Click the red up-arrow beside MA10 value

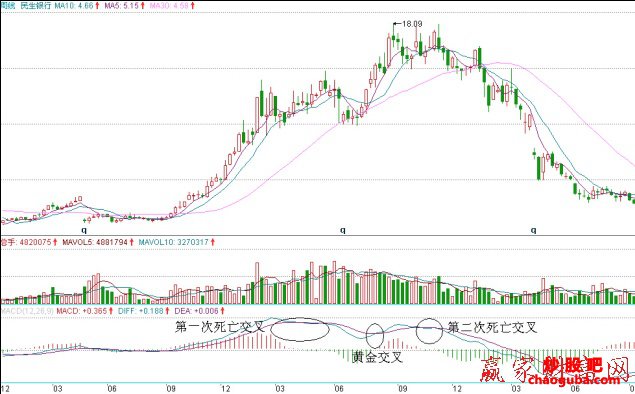[97, 6]
